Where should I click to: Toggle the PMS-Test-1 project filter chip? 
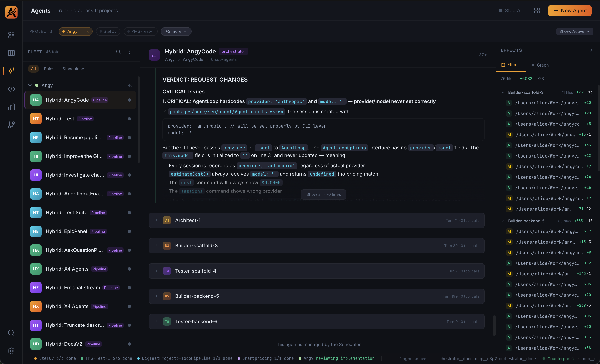point(140,31)
